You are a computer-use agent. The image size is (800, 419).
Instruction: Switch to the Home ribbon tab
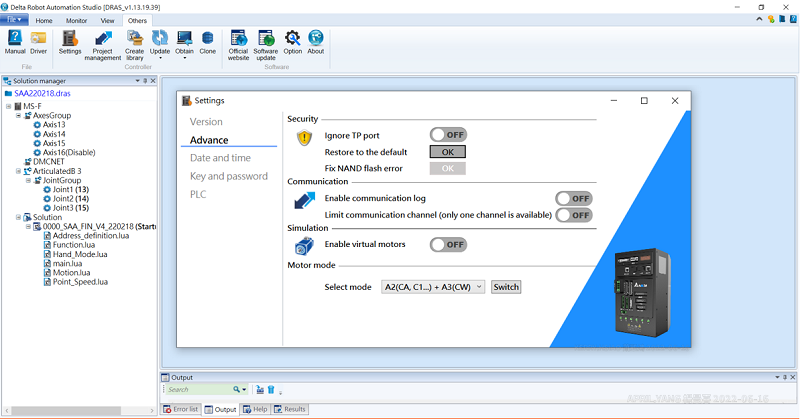point(44,20)
